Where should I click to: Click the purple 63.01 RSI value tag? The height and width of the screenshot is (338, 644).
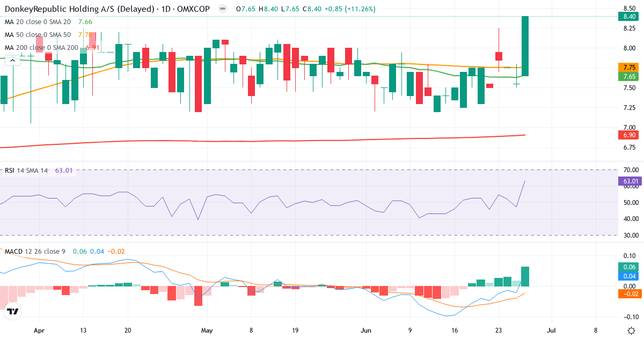pos(630,181)
